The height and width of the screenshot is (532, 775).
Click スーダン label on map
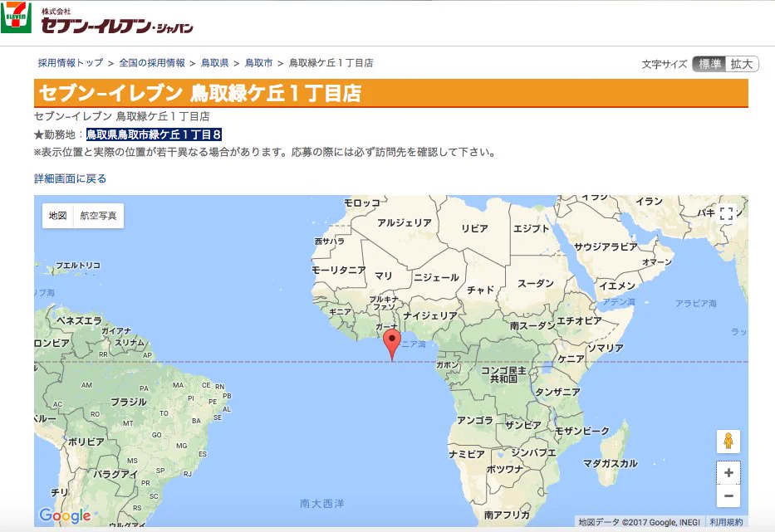(535, 284)
